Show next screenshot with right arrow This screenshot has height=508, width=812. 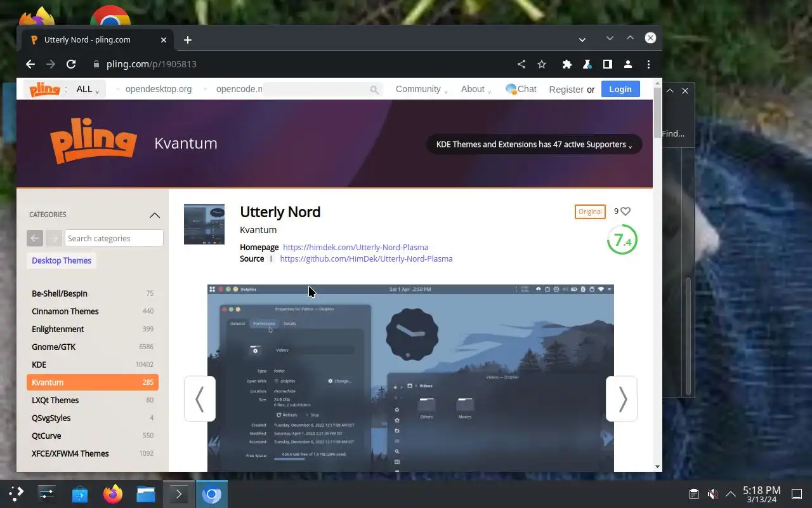[622, 399]
